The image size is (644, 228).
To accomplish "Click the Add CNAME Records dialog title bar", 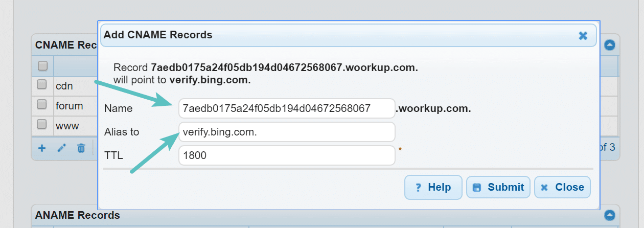I will click(349, 35).
